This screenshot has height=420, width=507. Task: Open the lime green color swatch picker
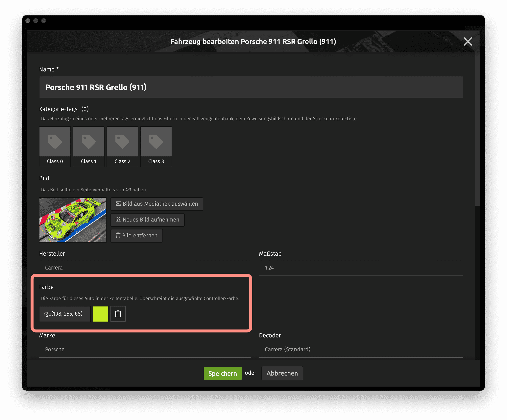(x=100, y=314)
